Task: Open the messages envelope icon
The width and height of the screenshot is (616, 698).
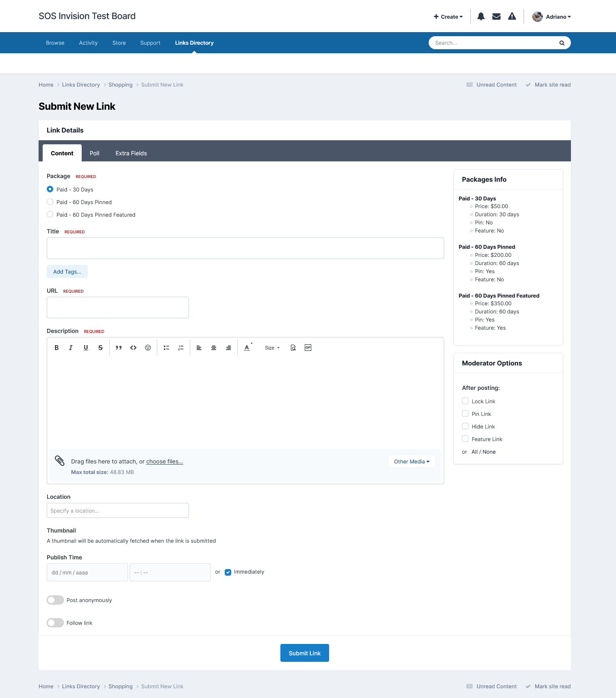Action: pyautogui.click(x=496, y=17)
